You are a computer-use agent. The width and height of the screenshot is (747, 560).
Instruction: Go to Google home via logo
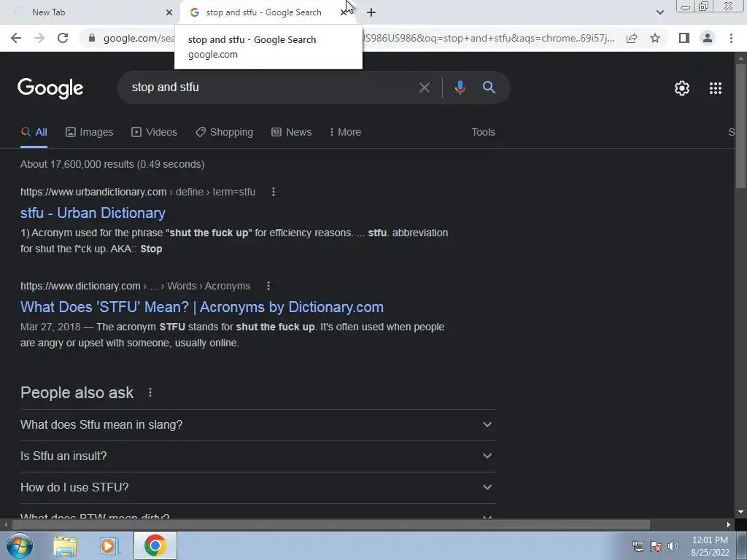[x=50, y=88]
